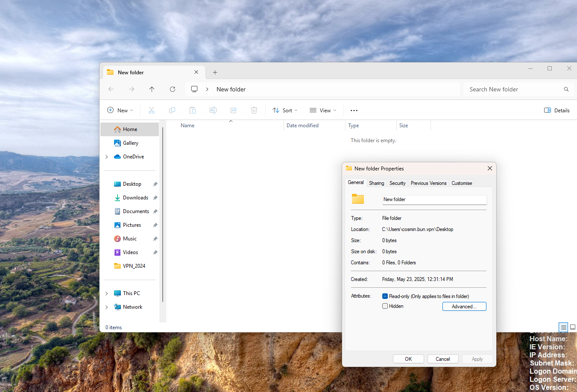The width and height of the screenshot is (577, 392).
Task: Open the Previous Versions tab
Action: pyautogui.click(x=429, y=183)
